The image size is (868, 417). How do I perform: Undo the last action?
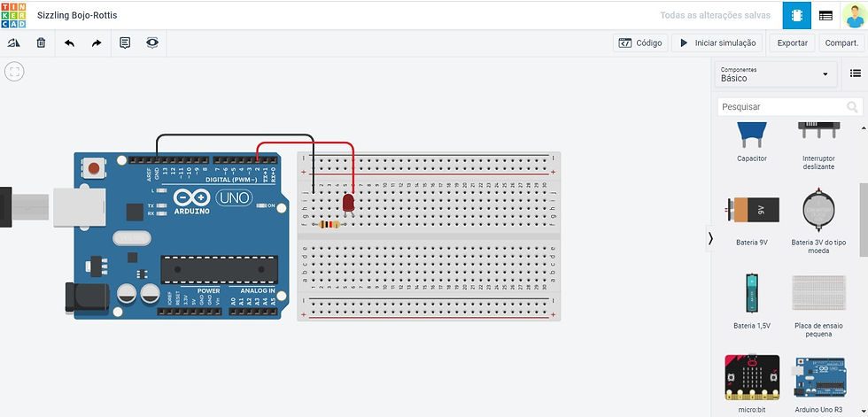click(x=69, y=42)
